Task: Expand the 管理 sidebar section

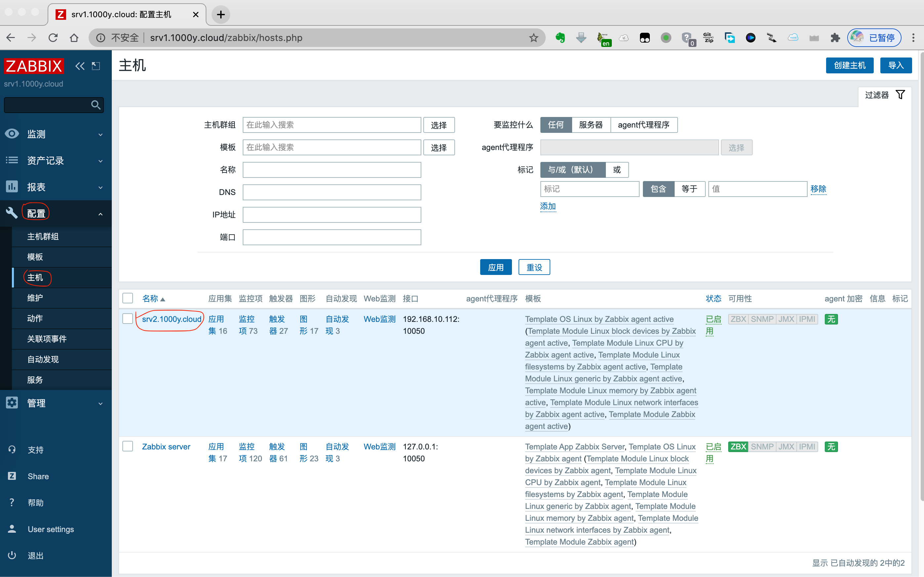Action: tap(36, 403)
